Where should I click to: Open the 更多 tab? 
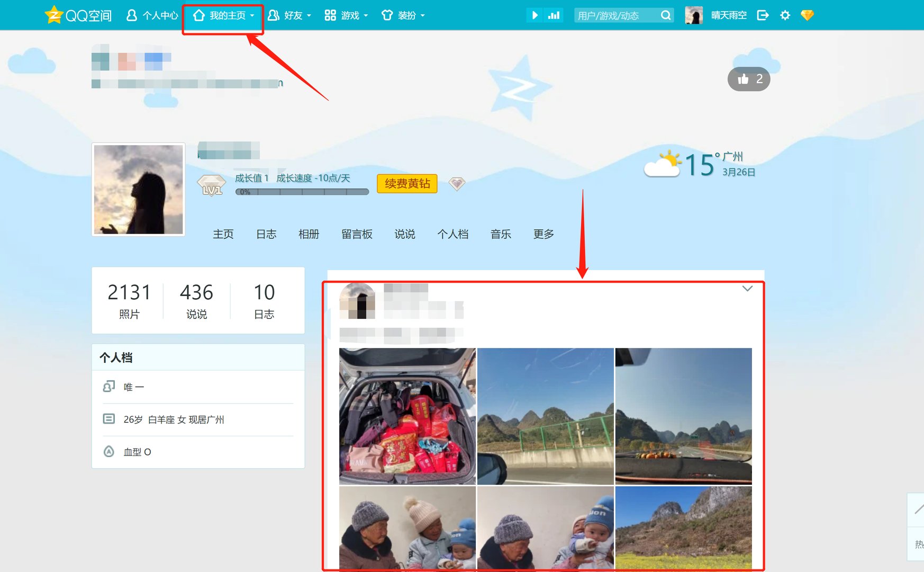click(x=544, y=234)
